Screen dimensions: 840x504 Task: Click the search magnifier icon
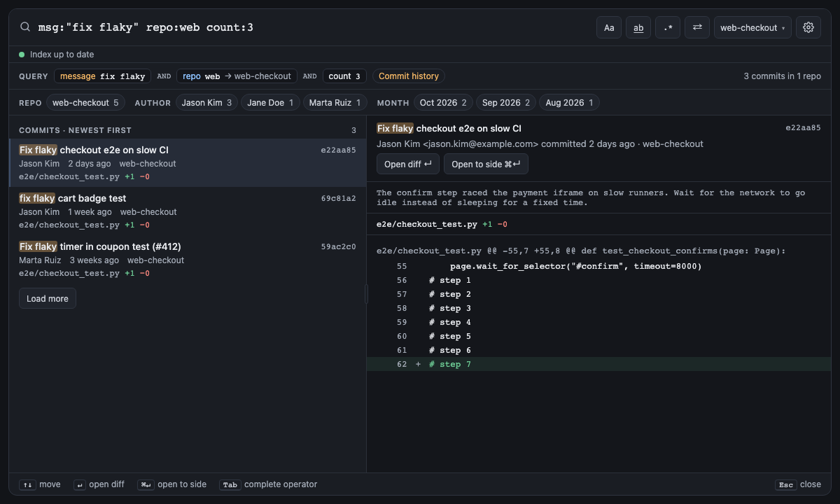click(x=25, y=27)
